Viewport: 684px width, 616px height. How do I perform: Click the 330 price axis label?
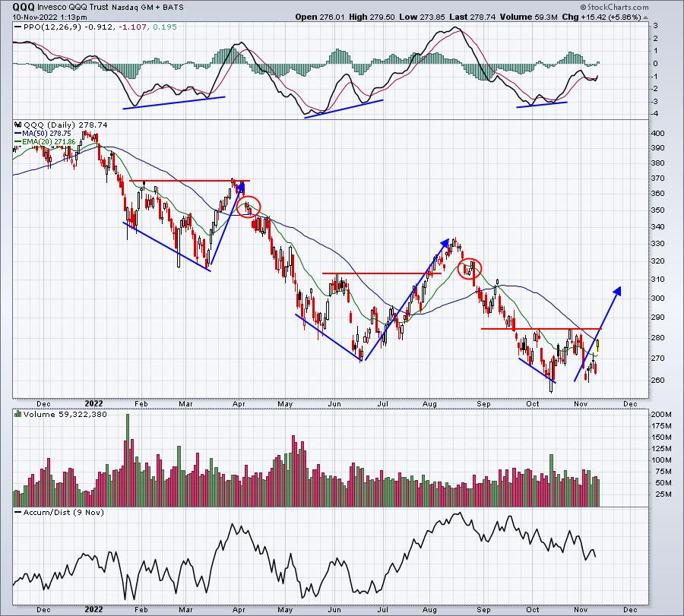(659, 243)
